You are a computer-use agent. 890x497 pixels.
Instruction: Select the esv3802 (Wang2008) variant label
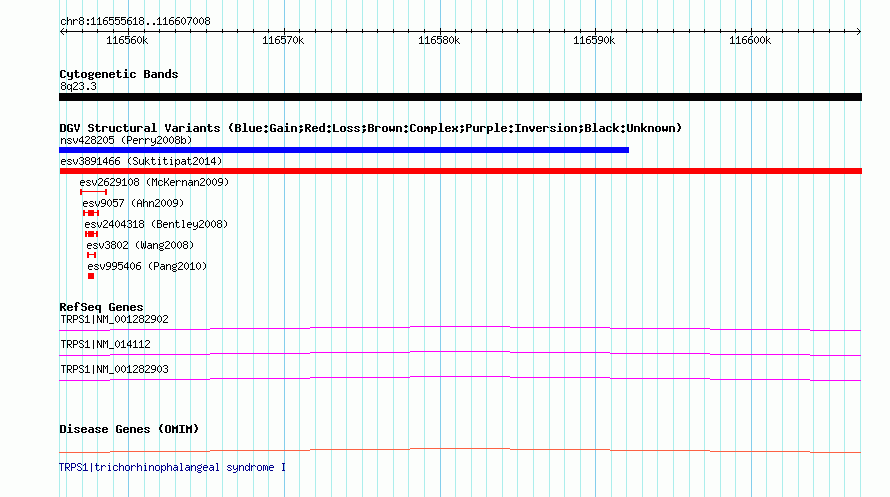[140, 245]
